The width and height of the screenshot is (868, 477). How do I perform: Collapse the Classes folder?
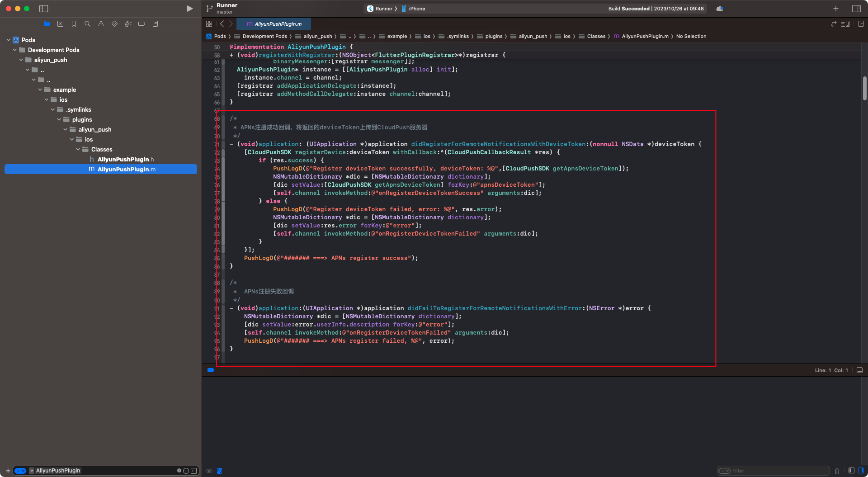pyautogui.click(x=78, y=149)
